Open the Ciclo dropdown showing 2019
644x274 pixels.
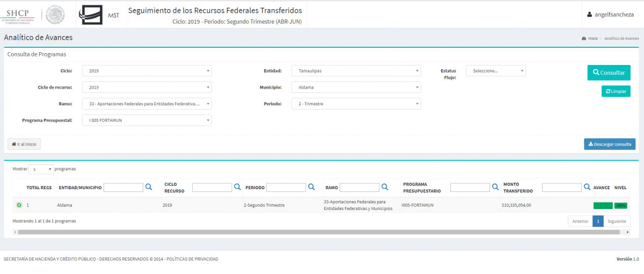pyautogui.click(x=147, y=71)
